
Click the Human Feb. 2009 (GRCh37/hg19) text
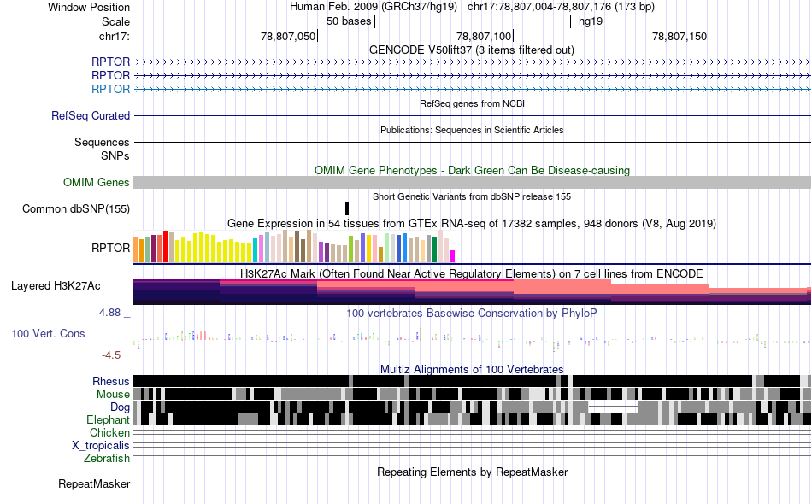point(374,7)
